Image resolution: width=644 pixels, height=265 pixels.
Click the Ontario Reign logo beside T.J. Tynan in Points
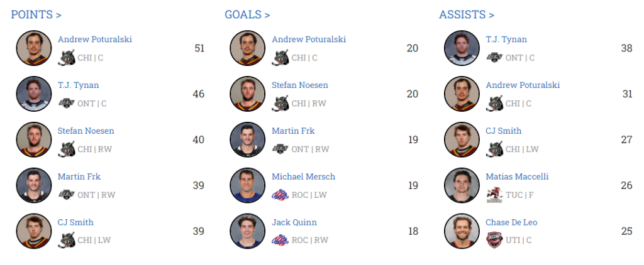click(x=67, y=104)
